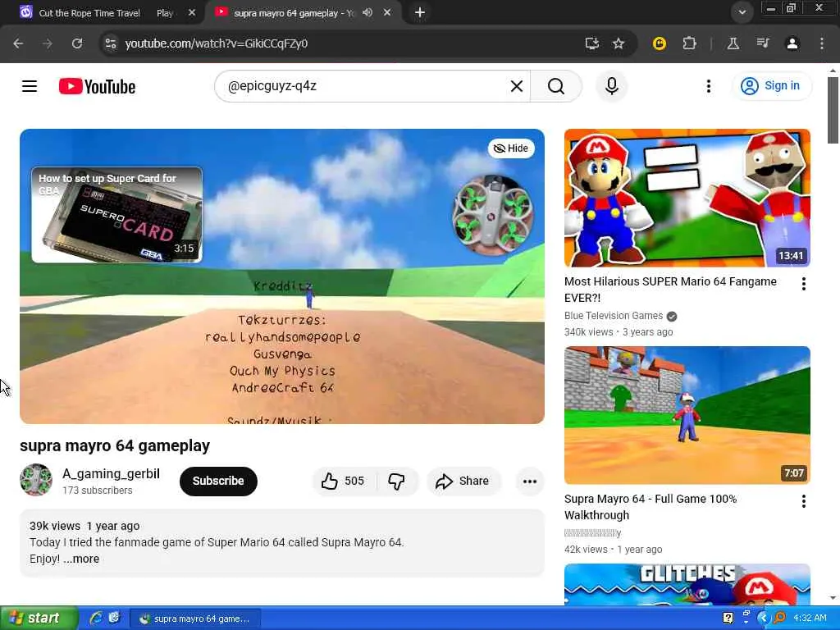Open YouTube settings three-dot menu
The image size is (840, 630).
click(x=708, y=86)
